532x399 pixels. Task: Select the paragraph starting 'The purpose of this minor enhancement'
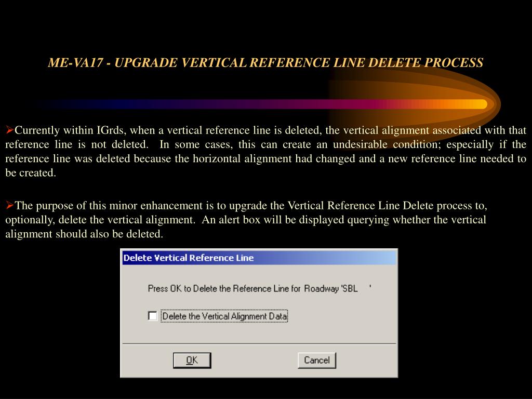click(246, 220)
